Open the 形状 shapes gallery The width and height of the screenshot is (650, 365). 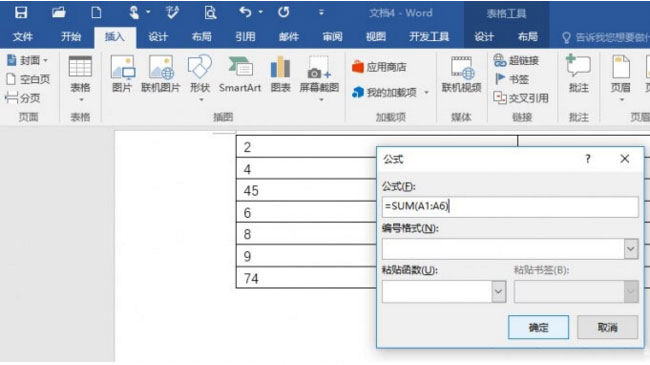click(200, 78)
